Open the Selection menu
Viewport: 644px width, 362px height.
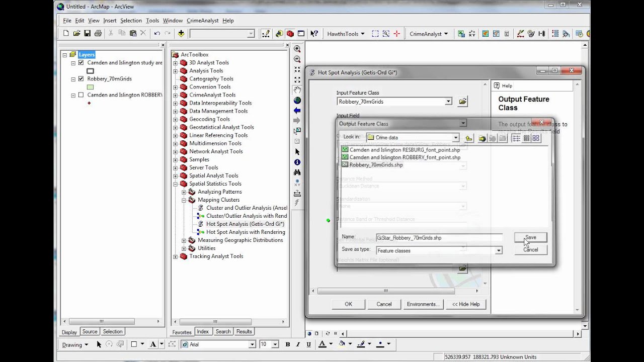pyautogui.click(x=131, y=21)
